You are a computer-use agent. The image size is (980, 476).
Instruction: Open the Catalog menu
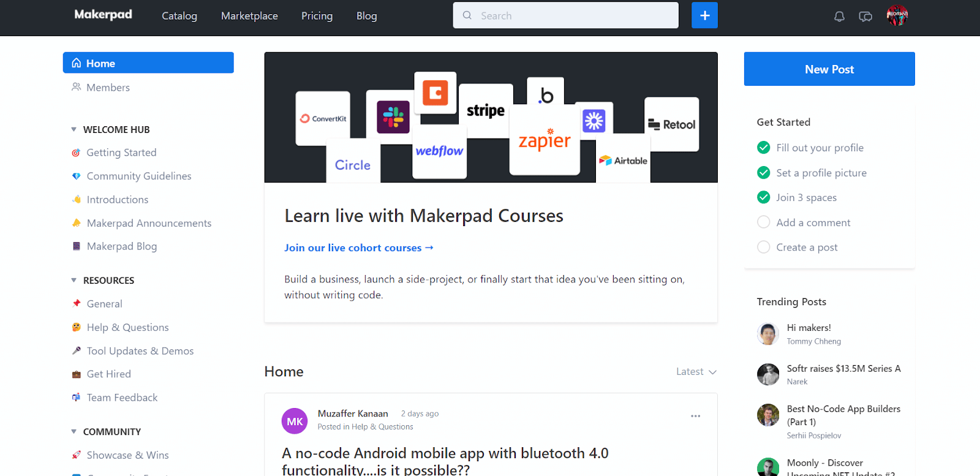click(179, 16)
